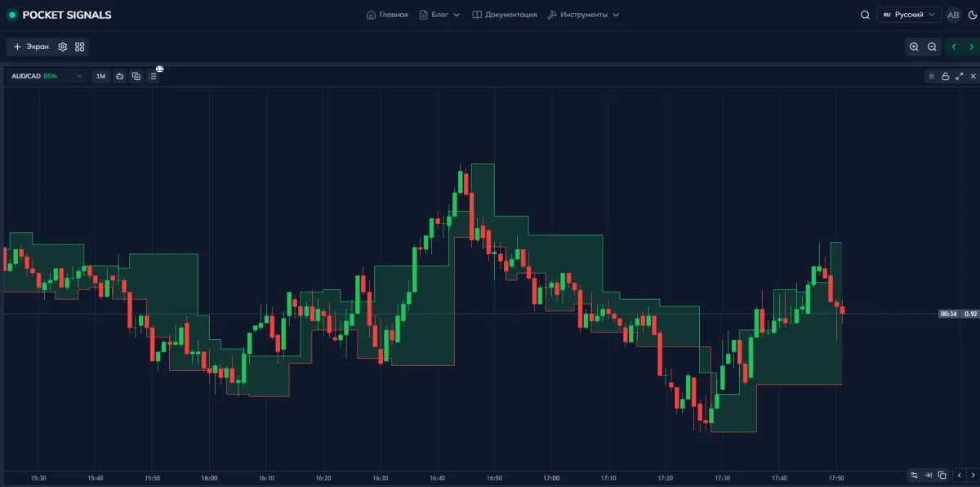Open the search icon in the top bar

point(865,15)
